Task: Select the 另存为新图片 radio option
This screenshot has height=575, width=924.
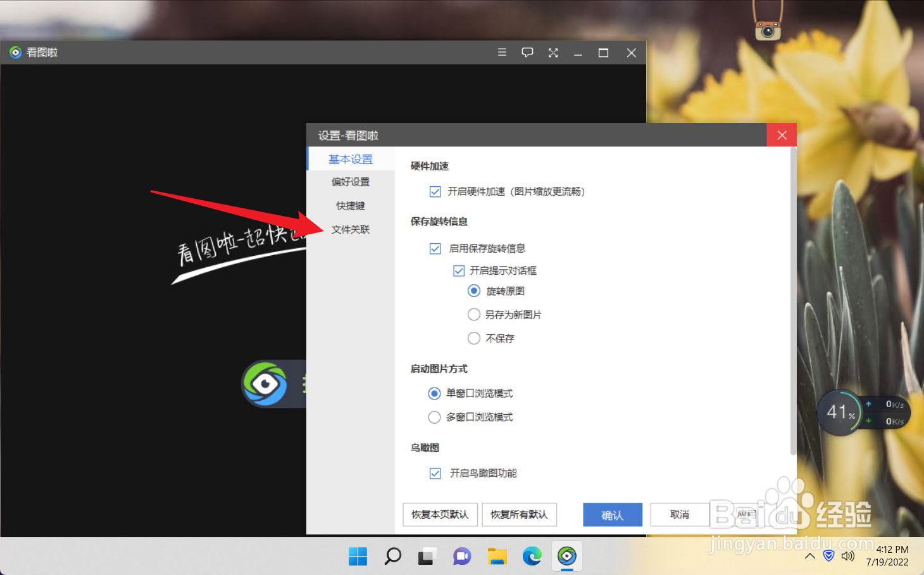Action: click(474, 314)
